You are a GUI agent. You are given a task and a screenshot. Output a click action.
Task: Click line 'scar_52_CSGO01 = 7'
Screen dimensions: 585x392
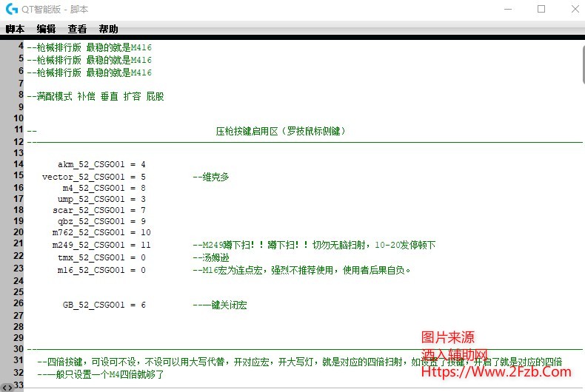99,210
